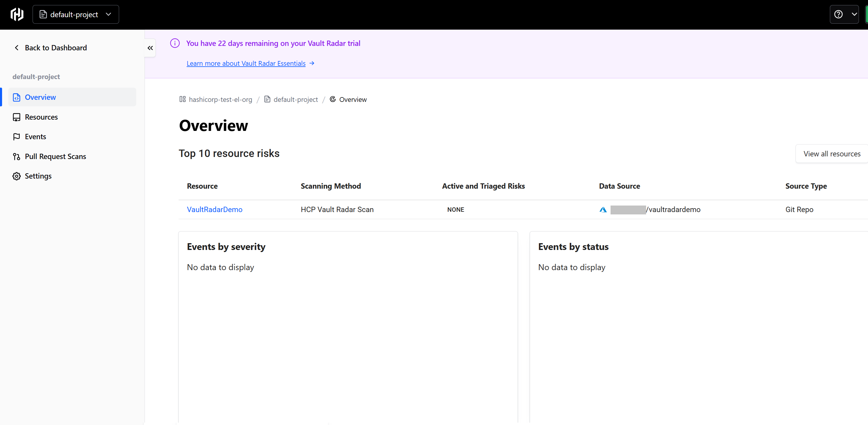This screenshot has width=868, height=425.
Task: Click the Azure DevOps data source icon
Action: [603, 210]
